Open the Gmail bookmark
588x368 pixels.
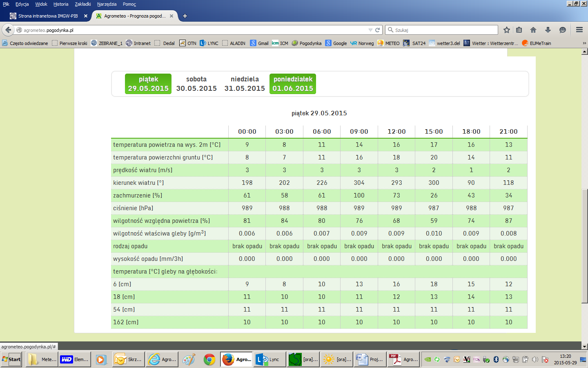[x=259, y=43]
